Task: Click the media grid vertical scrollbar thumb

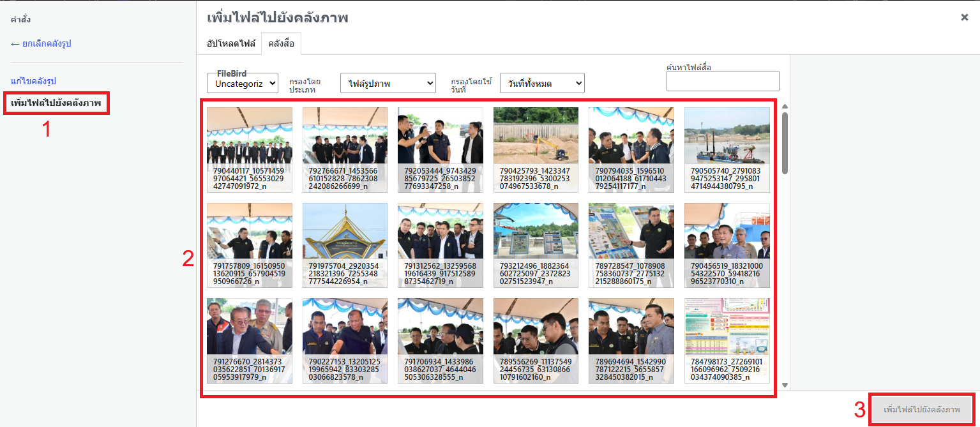Action: tap(785, 143)
